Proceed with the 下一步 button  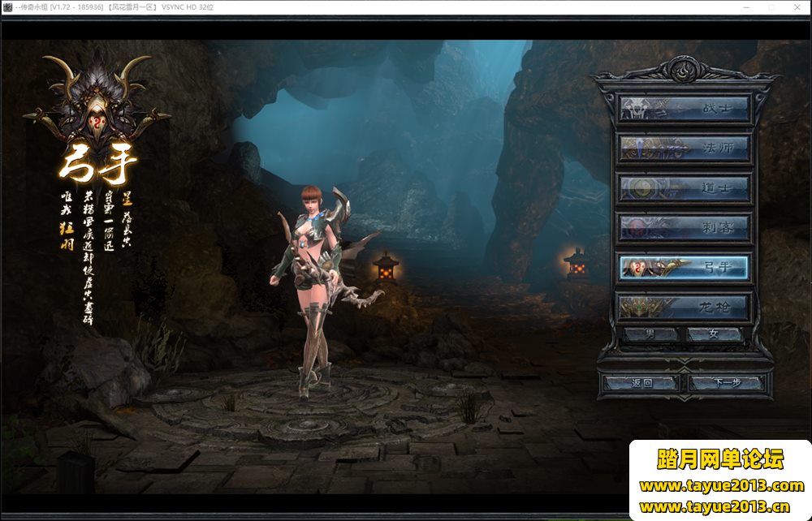pos(727,383)
